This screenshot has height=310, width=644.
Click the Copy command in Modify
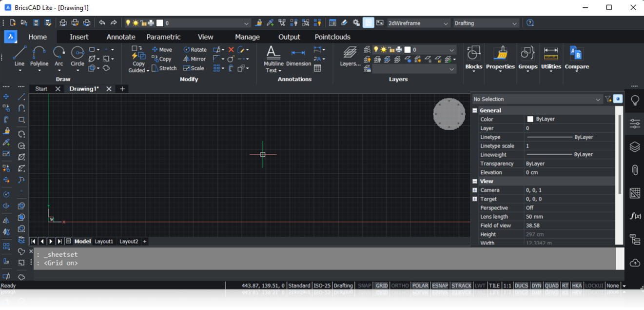tap(162, 59)
